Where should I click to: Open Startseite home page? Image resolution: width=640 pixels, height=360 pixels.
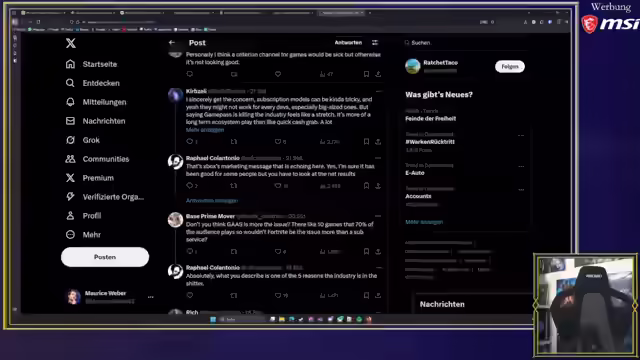coord(91,64)
